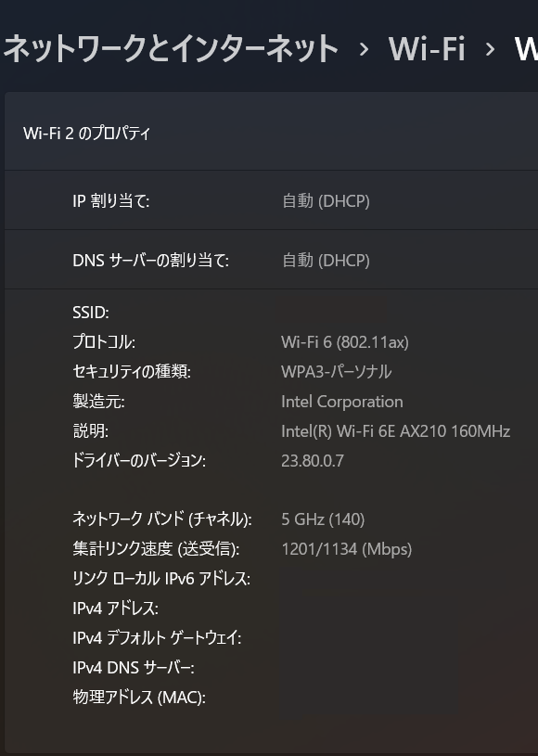Go to Wi-Fi breadcrumb
Screen dimensions: 538x756
[427, 48]
